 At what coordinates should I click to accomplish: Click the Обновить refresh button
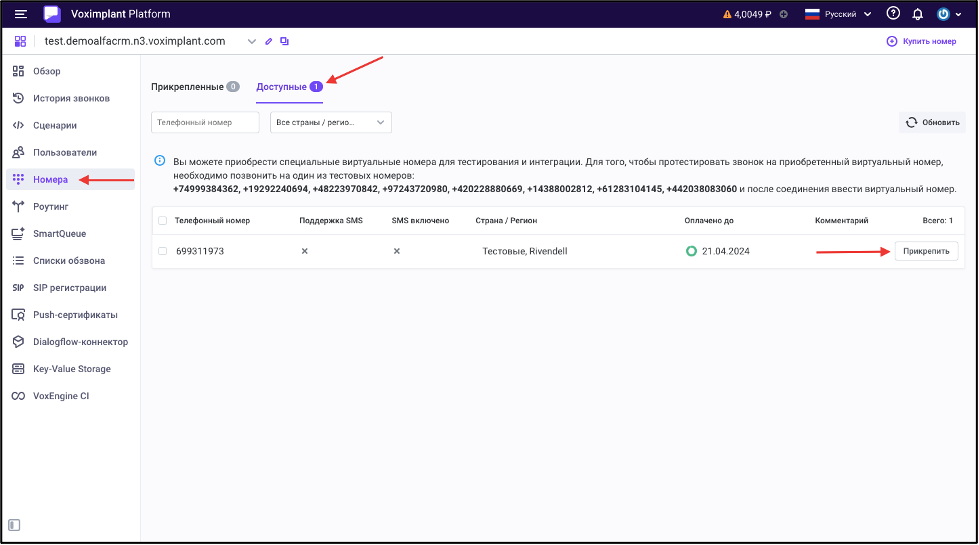click(x=932, y=122)
